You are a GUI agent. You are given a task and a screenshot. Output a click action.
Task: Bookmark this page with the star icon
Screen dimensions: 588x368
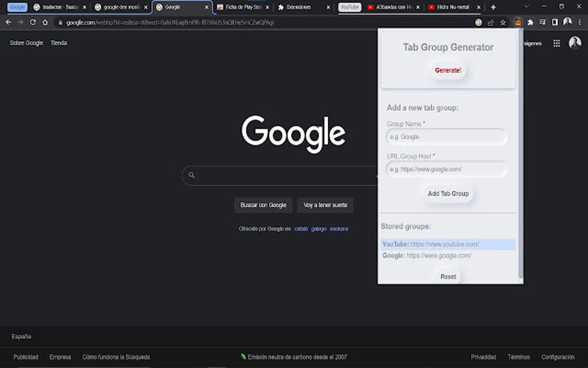(x=503, y=22)
